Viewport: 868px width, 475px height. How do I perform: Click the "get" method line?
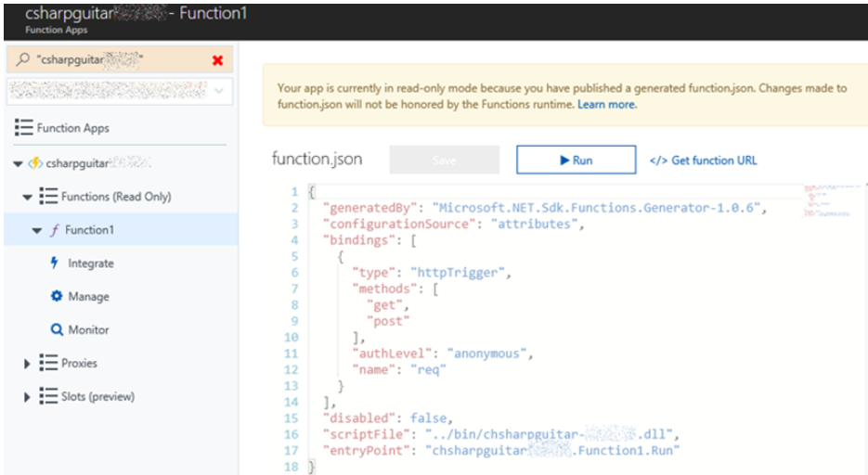tap(387, 305)
